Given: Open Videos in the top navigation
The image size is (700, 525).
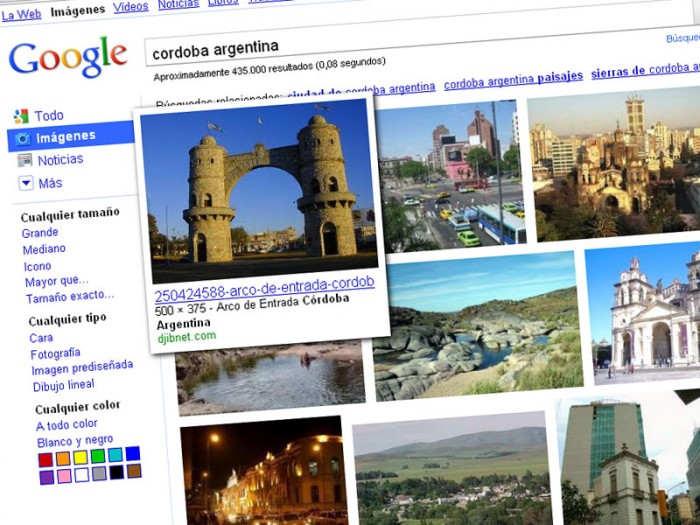Looking at the screenshot, I should [130, 7].
